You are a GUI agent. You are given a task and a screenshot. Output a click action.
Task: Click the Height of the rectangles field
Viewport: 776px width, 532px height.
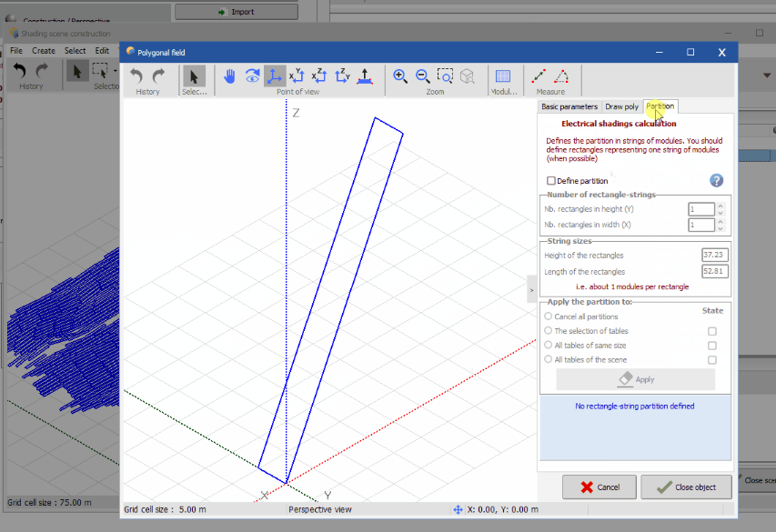point(715,255)
